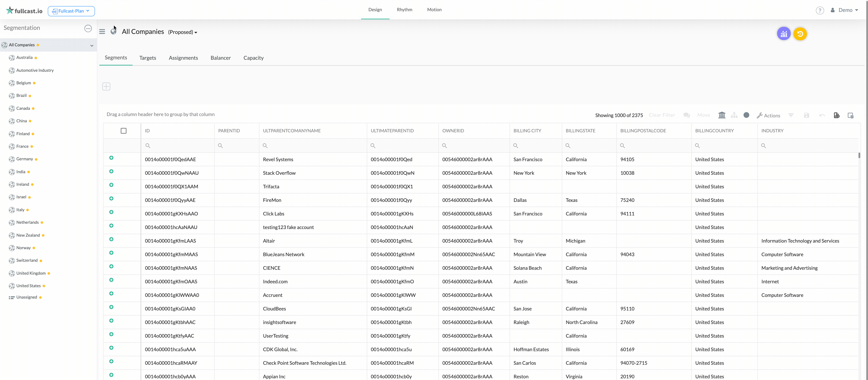Screen dimensions: 868x380
Task: Toggle the select-all rows checkbox
Action: (123, 131)
